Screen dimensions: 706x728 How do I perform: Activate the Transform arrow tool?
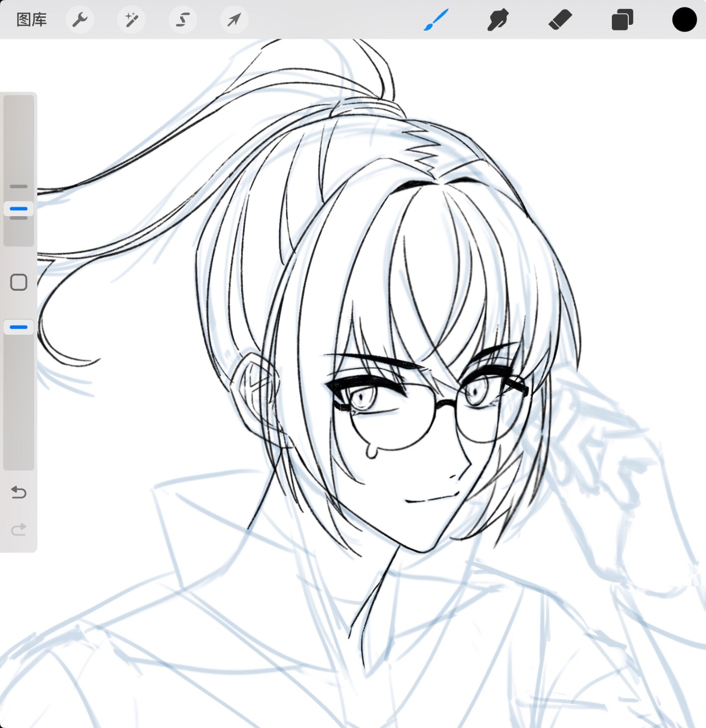[x=234, y=20]
